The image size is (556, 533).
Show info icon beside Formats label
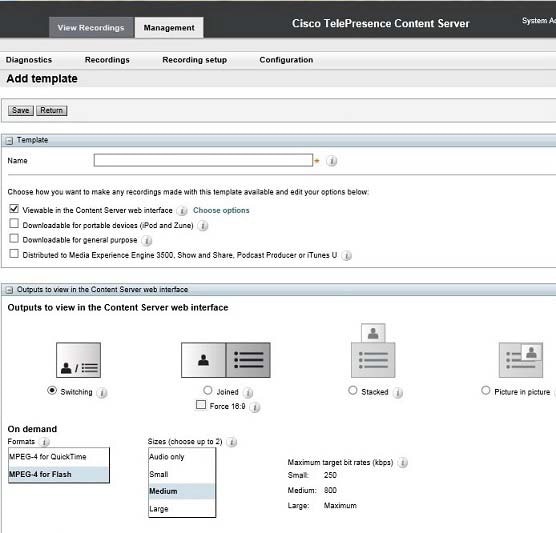coord(44,442)
